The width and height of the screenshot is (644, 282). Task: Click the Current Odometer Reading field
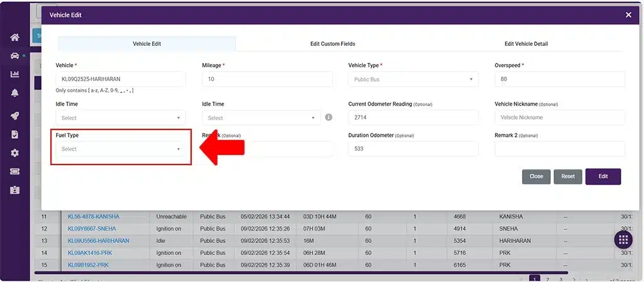(x=413, y=117)
